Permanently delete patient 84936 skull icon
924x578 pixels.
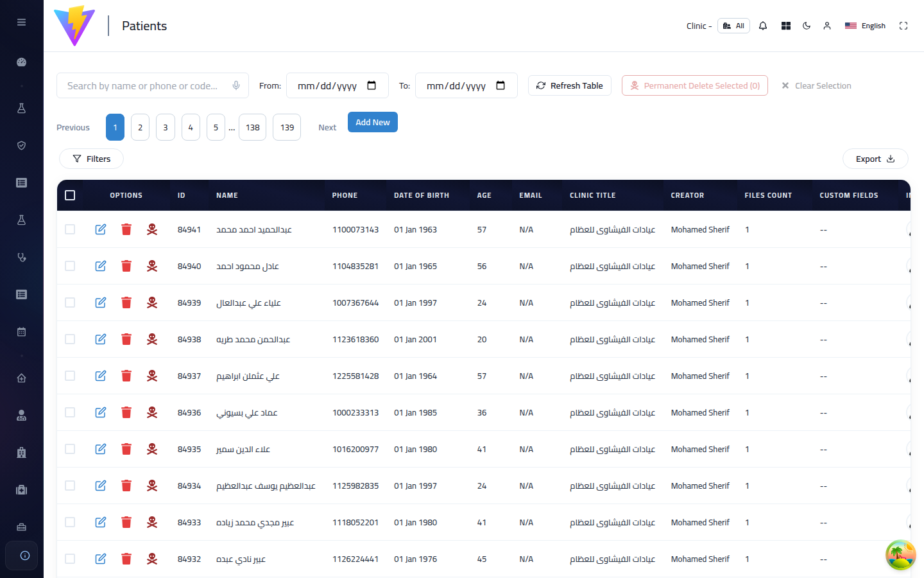[x=152, y=412]
